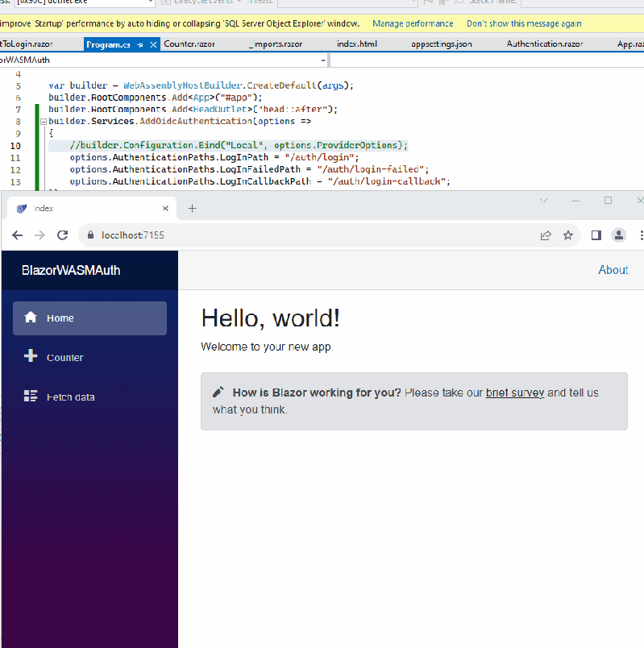This screenshot has width=644, height=648.
Task: Open the brief survey link
Action: pyautogui.click(x=514, y=393)
